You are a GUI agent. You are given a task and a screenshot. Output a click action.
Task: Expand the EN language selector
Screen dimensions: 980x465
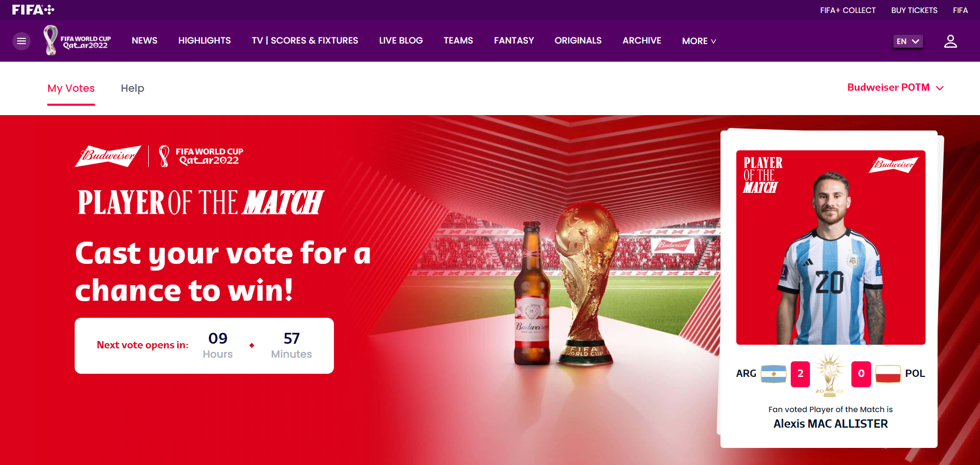point(908,41)
